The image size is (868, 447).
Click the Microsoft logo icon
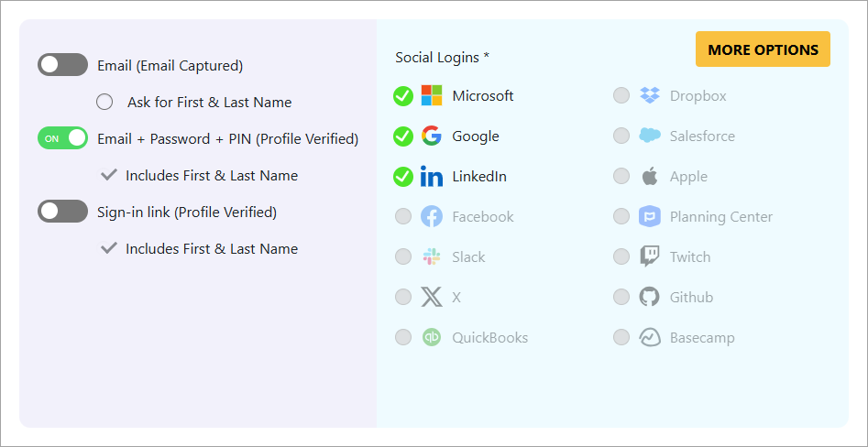(x=431, y=96)
